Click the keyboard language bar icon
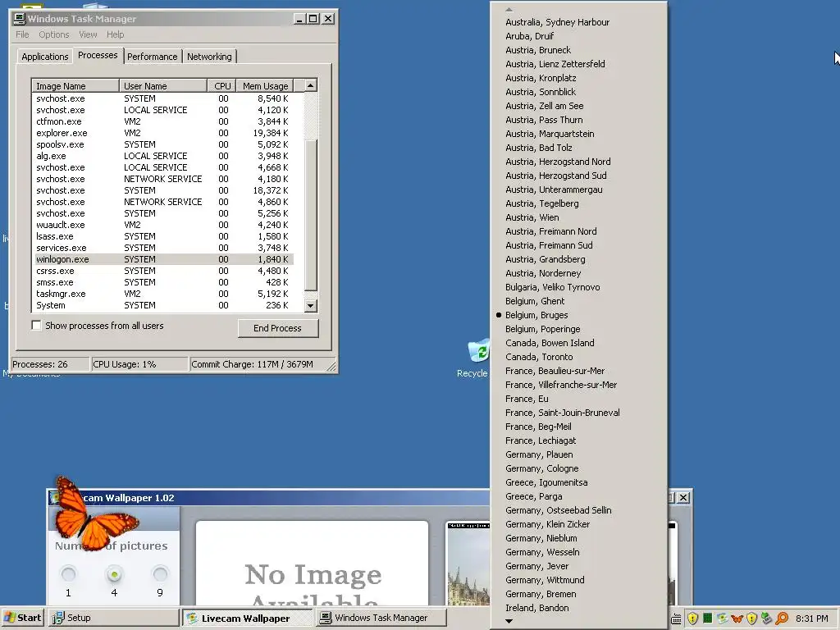The height and width of the screenshot is (630, 840). (676, 619)
